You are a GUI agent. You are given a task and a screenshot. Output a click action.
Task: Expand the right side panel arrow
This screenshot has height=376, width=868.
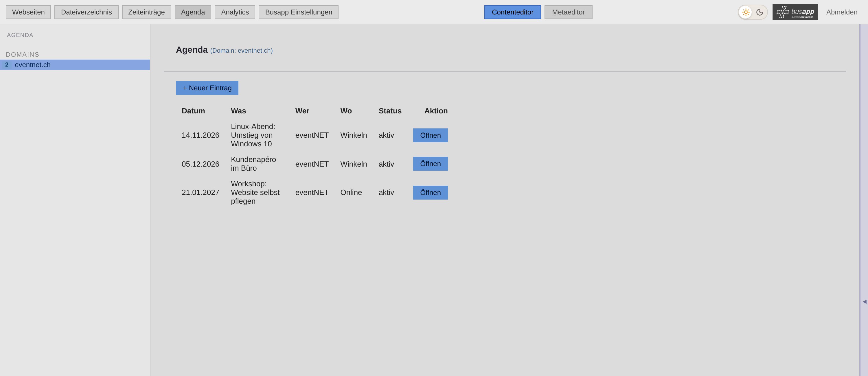tap(864, 302)
